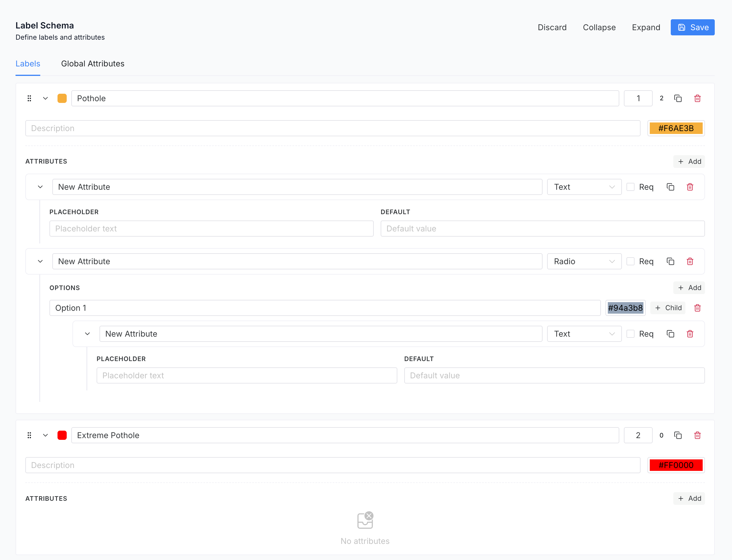Screen dimensions: 732x560
Task: Duplicate the Pothole label with copy icon
Action: pos(678,98)
